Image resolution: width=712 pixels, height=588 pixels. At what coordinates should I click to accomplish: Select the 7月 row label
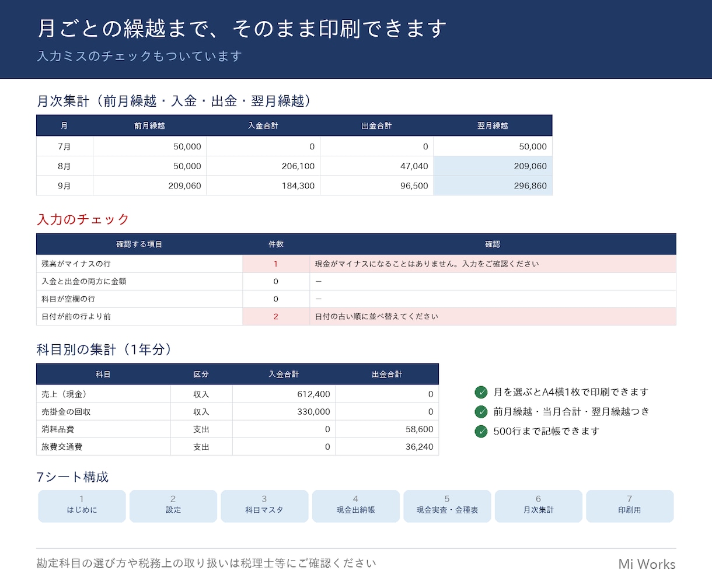[65, 146]
